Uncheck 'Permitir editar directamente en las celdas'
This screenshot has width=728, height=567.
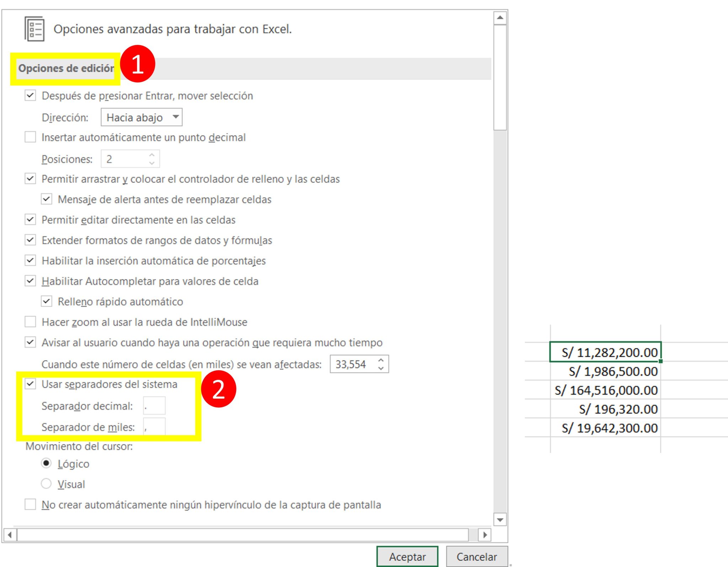pyautogui.click(x=30, y=219)
